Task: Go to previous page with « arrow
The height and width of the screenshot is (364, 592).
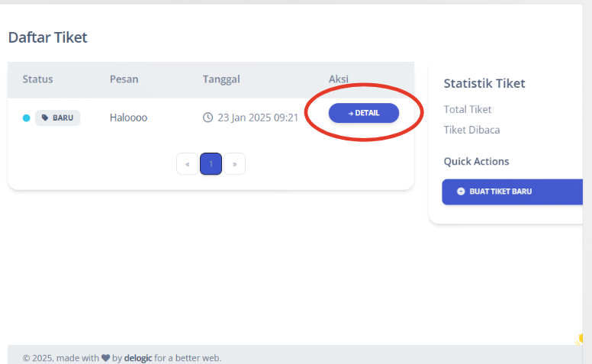Action: pos(187,164)
